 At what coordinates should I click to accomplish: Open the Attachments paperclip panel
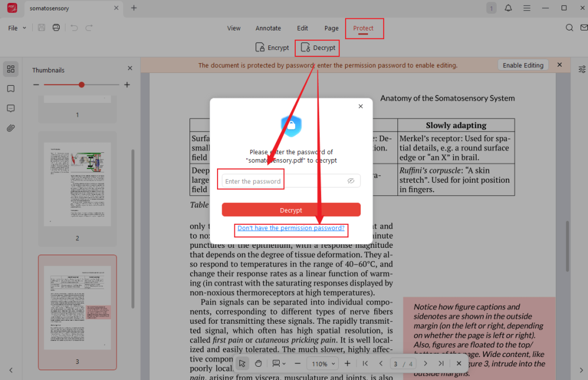click(10, 128)
